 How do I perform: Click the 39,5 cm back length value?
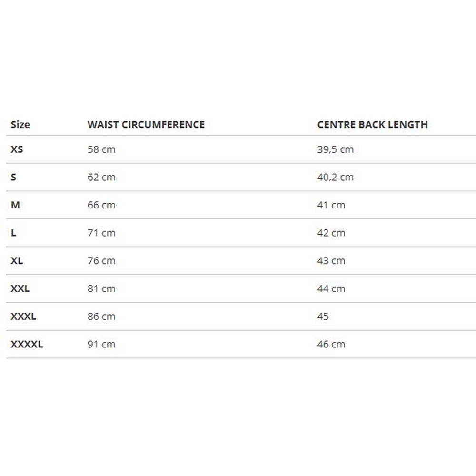(335, 149)
